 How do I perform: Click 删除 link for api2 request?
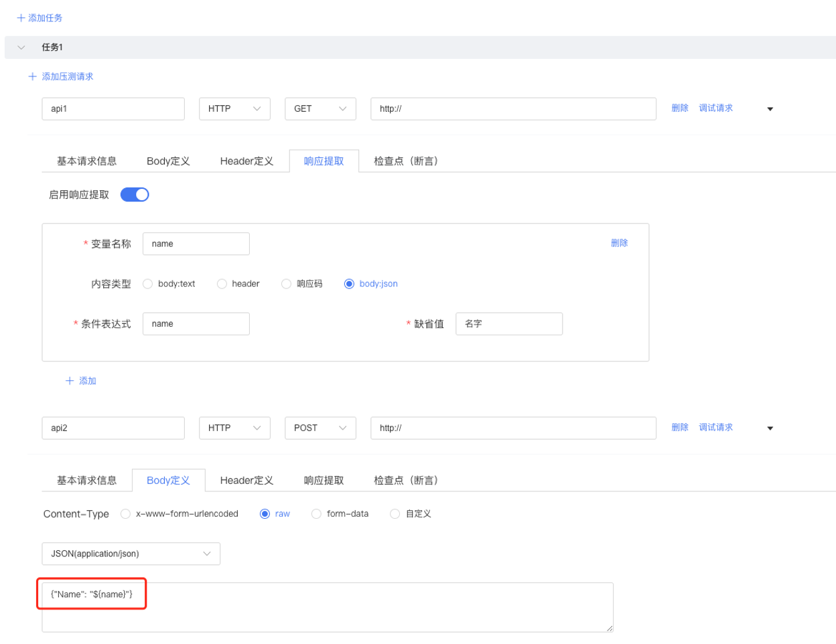(680, 428)
